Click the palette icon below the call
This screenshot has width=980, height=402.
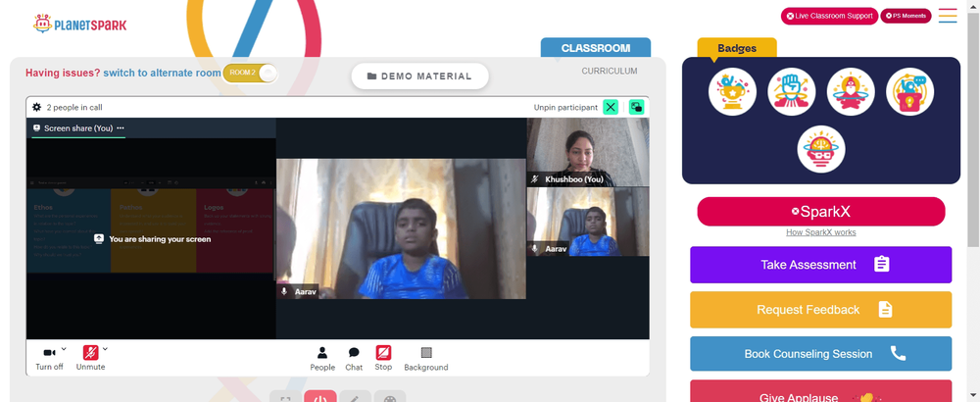(x=390, y=396)
